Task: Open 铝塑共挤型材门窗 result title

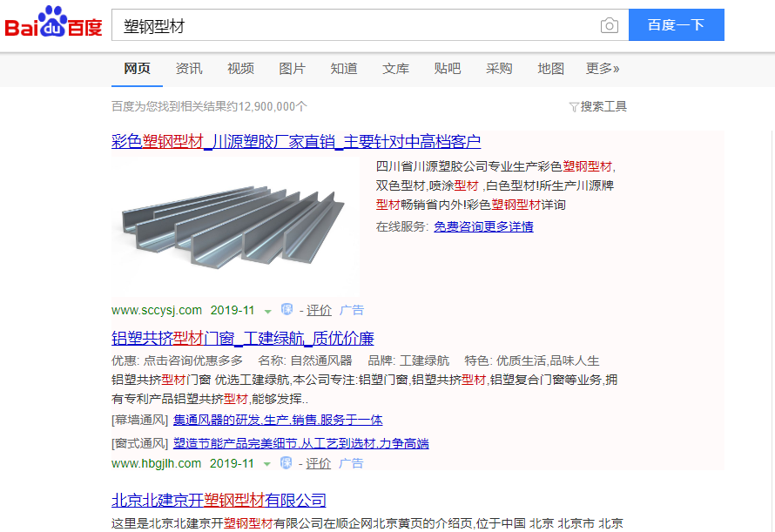Action: [x=242, y=338]
